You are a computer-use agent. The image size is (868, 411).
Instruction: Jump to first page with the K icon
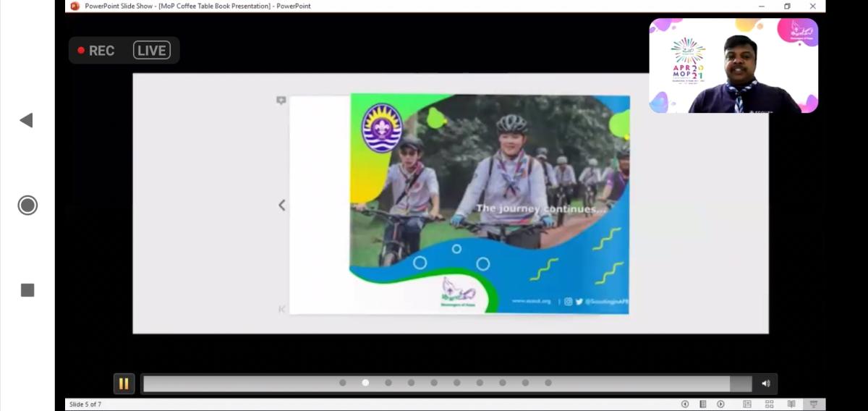[x=282, y=309]
